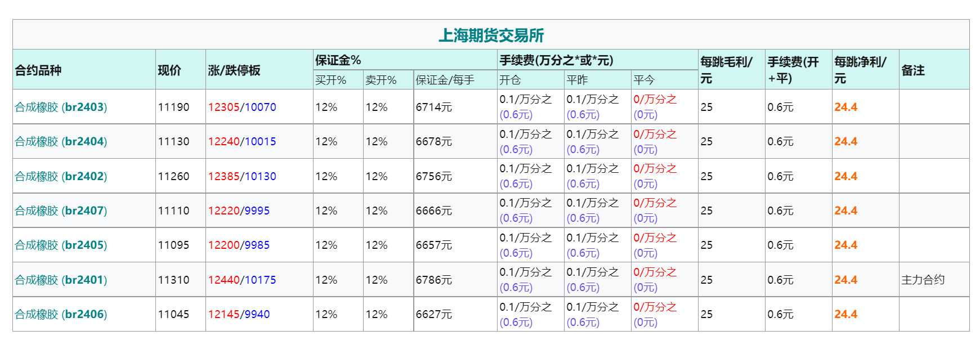The width and height of the screenshot is (980, 340).
Task: Click the 12145/9940 limit price cell
Action: point(239,314)
